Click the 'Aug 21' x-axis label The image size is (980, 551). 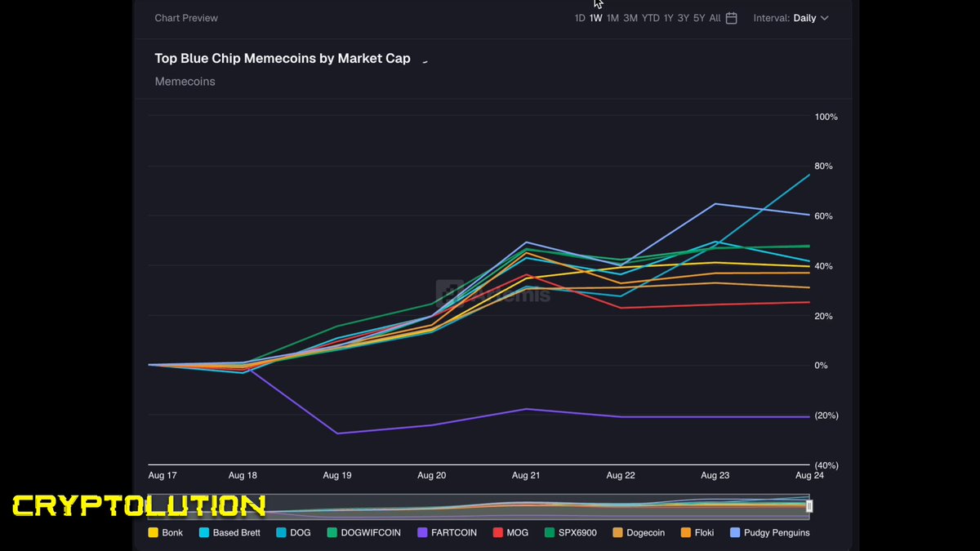[527, 475]
